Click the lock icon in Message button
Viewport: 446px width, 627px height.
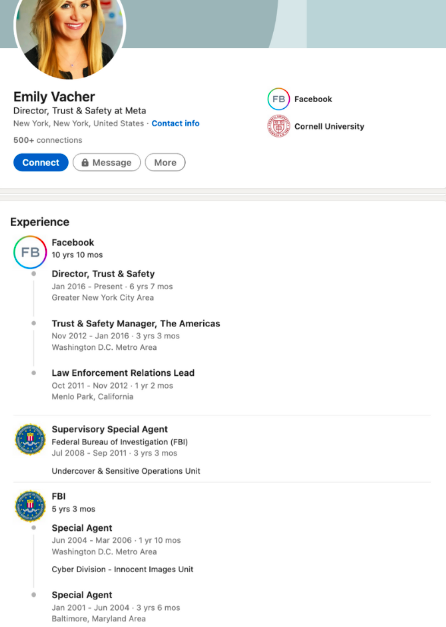(85, 162)
